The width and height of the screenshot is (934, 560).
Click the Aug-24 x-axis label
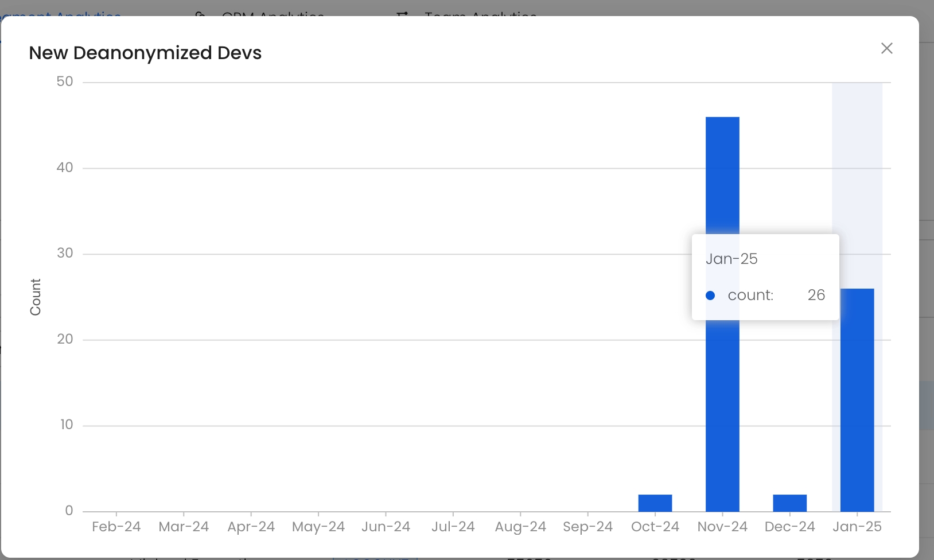pos(520,527)
